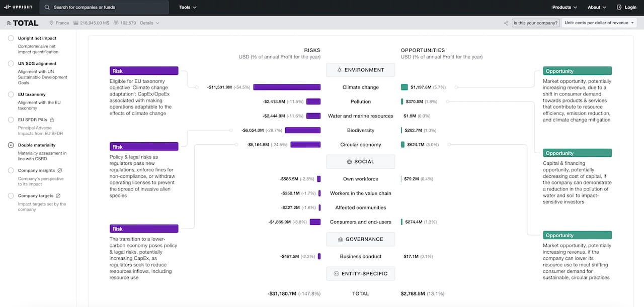Select the UN SDG alignment radio button

(11, 63)
